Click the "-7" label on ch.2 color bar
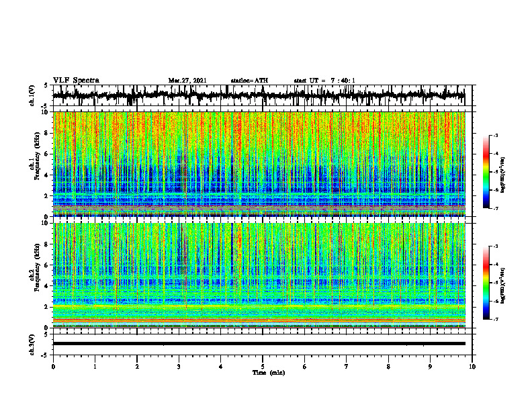 (496, 319)
